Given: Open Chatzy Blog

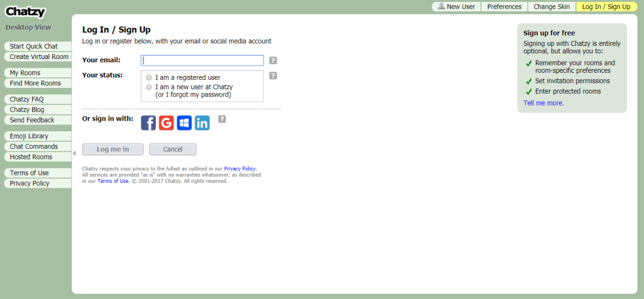Looking at the screenshot, I should [x=38, y=109].
